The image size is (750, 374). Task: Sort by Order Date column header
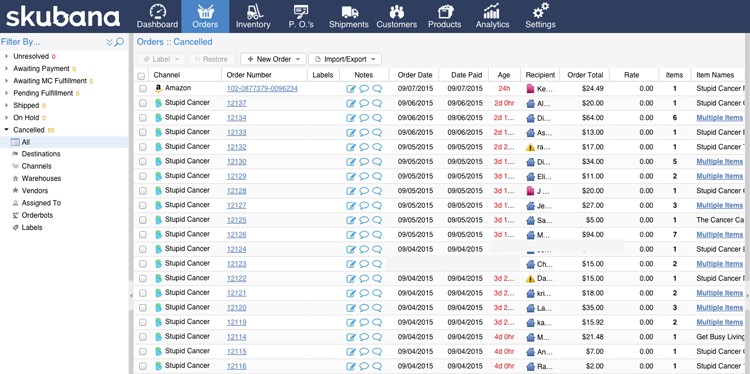(415, 75)
